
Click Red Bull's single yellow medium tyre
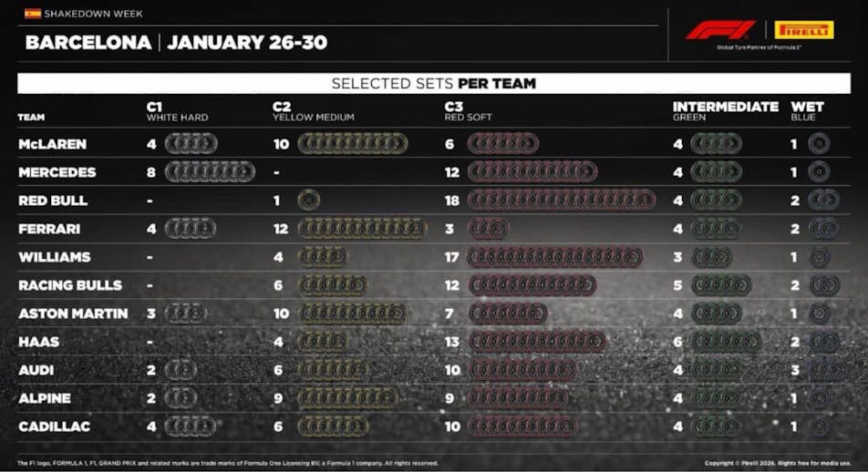point(309,200)
